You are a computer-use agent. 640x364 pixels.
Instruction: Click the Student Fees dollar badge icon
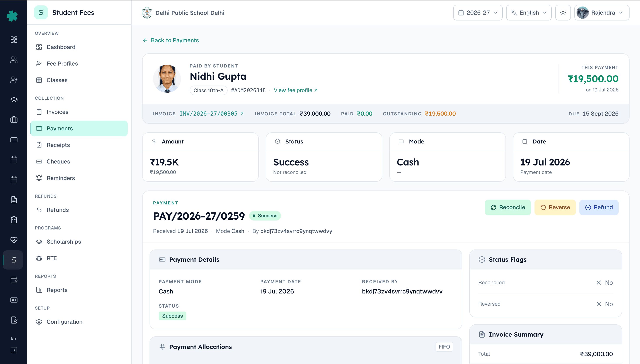pyautogui.click(x=41, y=12)
